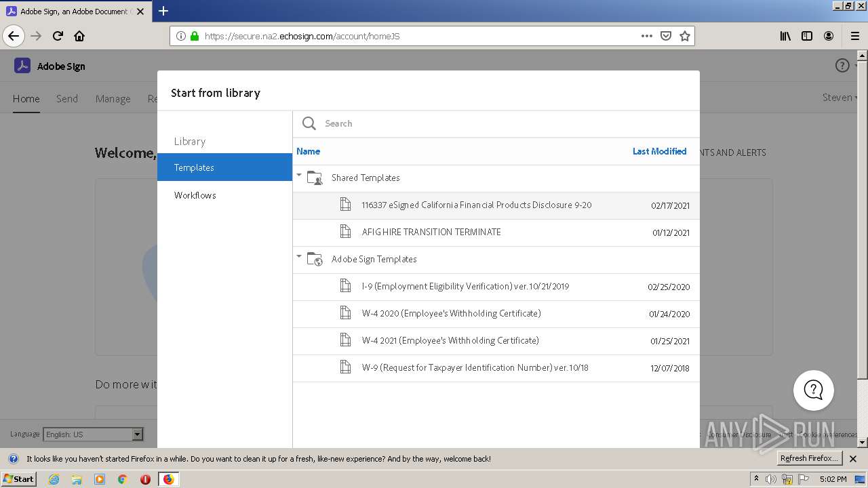Show hidden system tray icons arrow

tap(756, 479)
